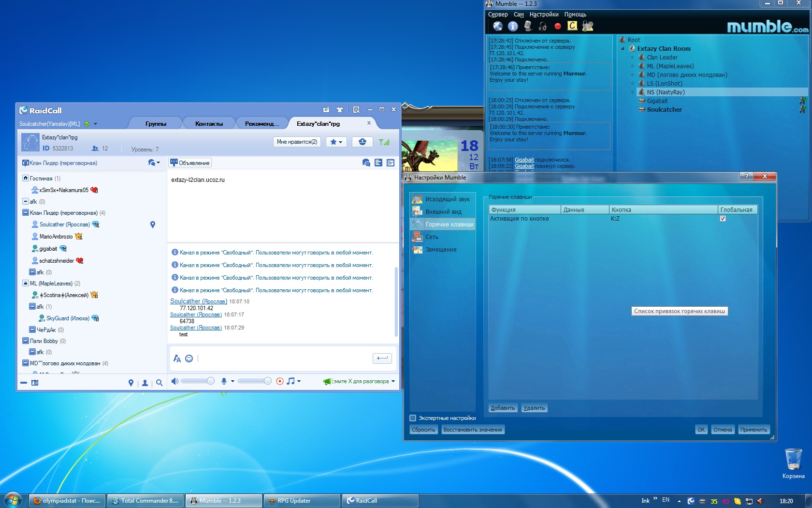Click RaidCall edit note icon in title bar
The width and height of the screenshot is (812, 508).
click(x=326, y=110)
